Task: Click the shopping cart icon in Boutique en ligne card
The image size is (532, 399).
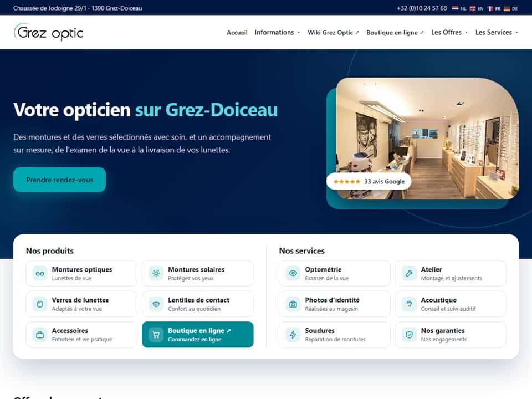Action: click(x=156, y=335)
